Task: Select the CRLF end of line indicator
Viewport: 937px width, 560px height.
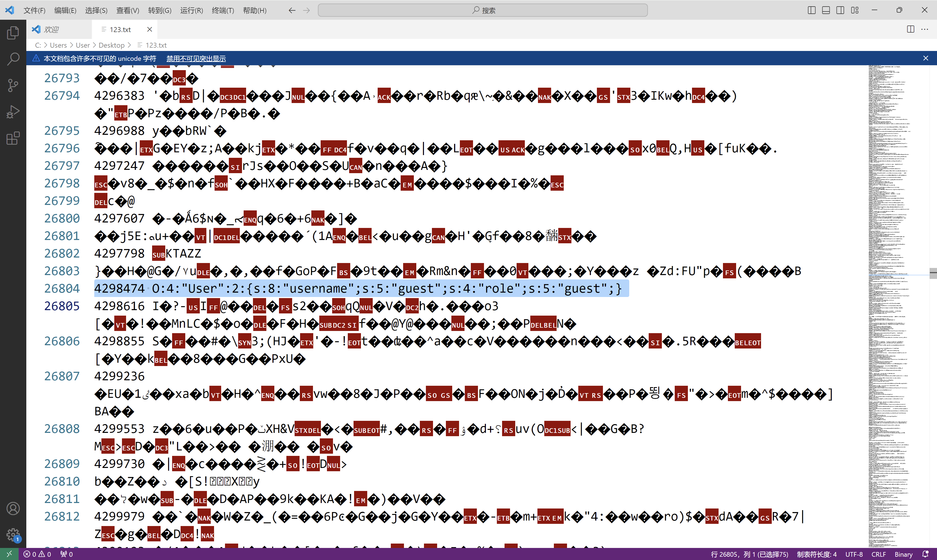Action: [x=878, y=554]
